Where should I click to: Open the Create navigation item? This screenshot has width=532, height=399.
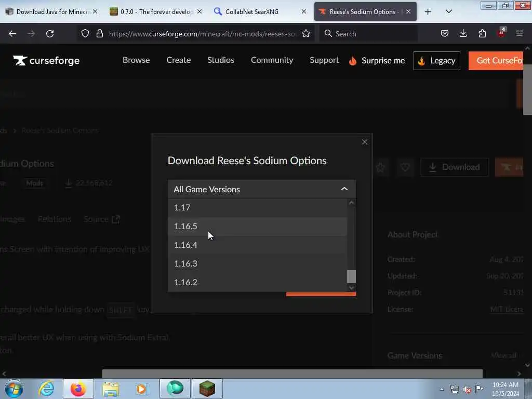(x=179, y=60)
